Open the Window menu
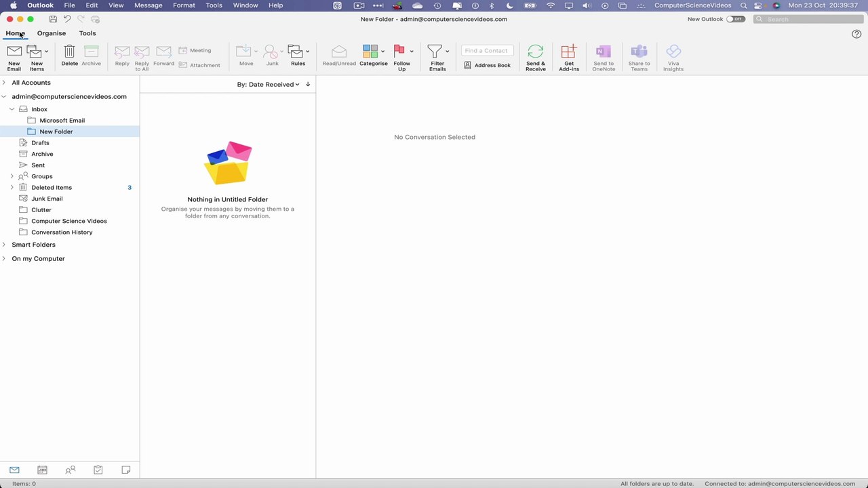The width and height of the screenshot is (868, 488). click(x=245, y=5)
